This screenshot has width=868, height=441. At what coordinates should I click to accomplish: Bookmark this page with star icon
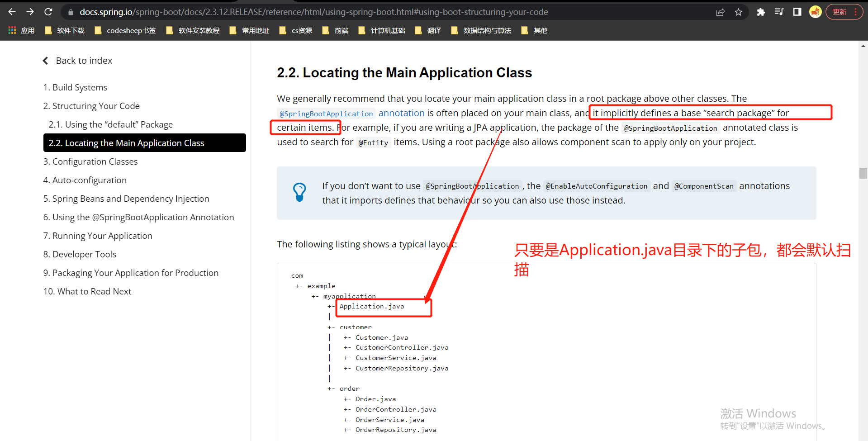739,12
